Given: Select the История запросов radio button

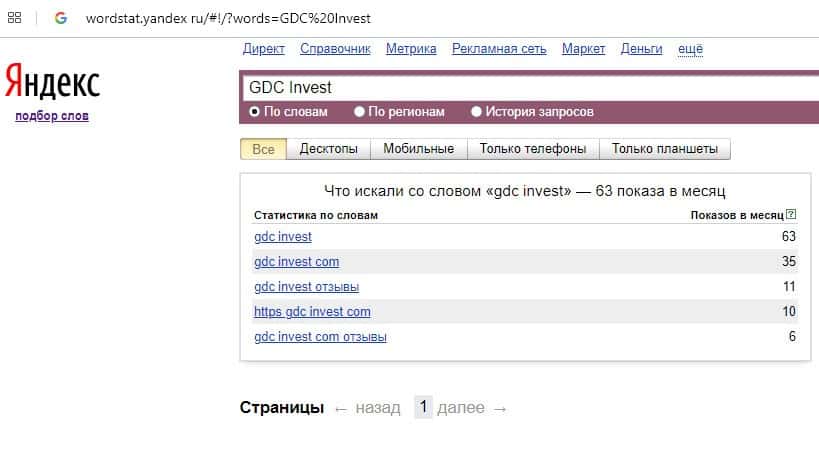Looking at the screenshot, I should pyautogui.click(x=476, y=112).
